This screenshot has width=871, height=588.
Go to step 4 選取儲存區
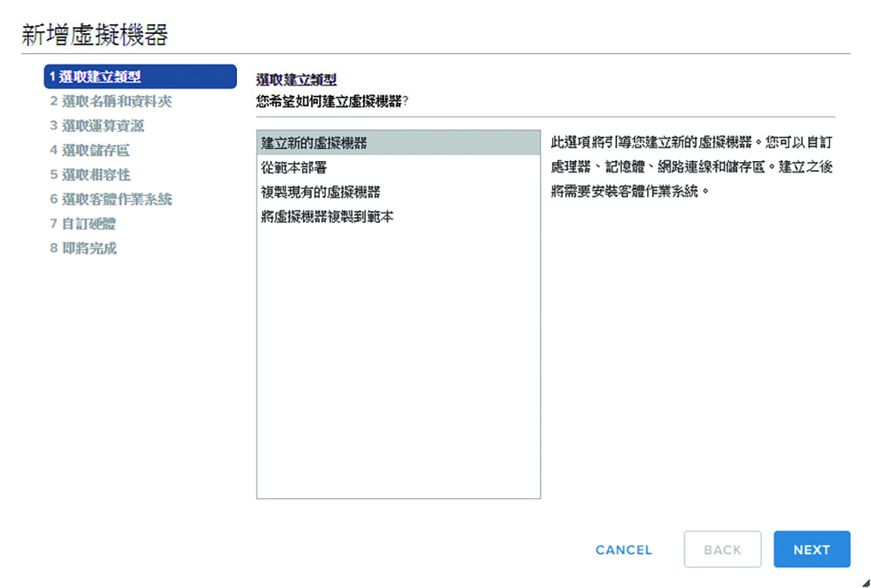coord(90,150)
